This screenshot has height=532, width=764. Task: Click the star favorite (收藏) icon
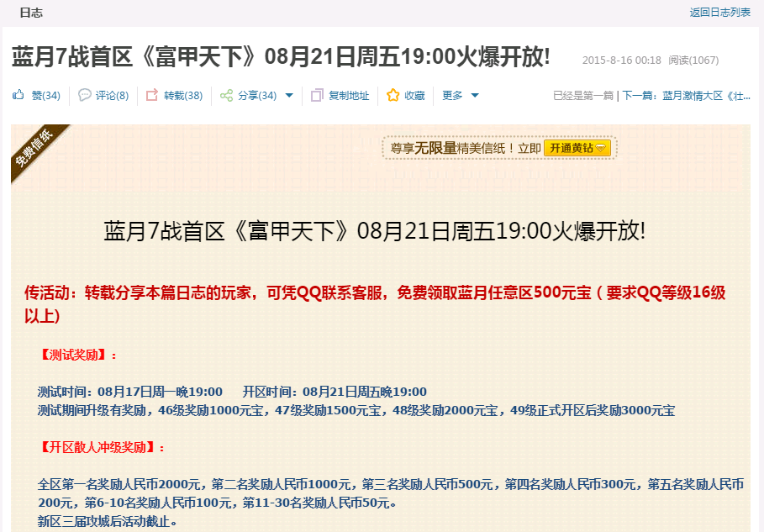point(393,95)
